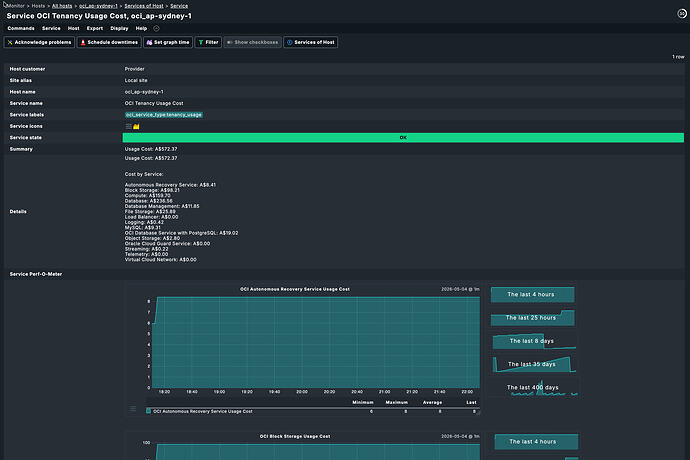Open the Host menu
The height and width of the screenshot is (460, 690).
pos(73,29)
